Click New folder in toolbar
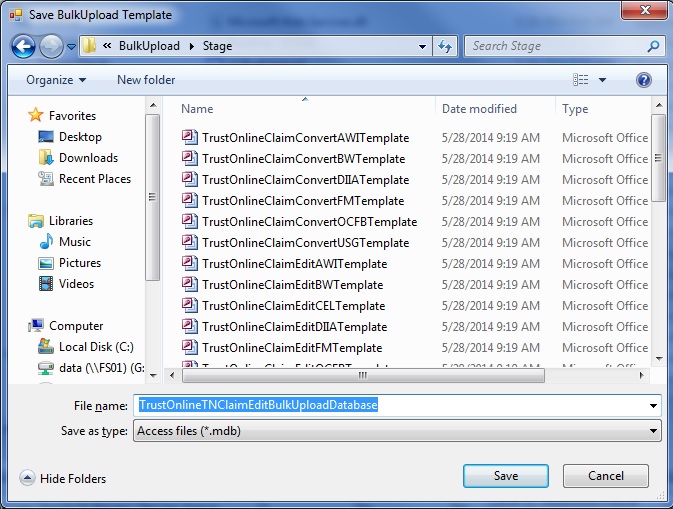 pos(146,80)
